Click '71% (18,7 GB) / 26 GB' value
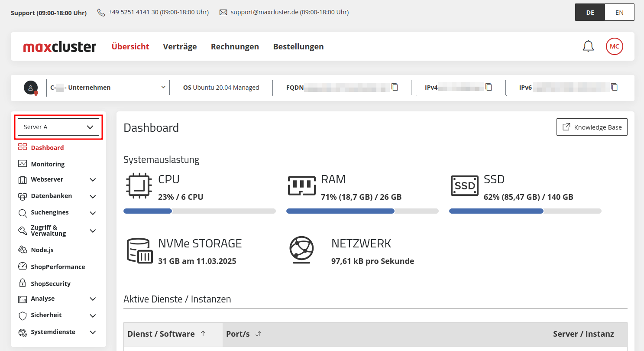Image resolution: width=644 pixels, height=351 pixels. tap(361, 197)
